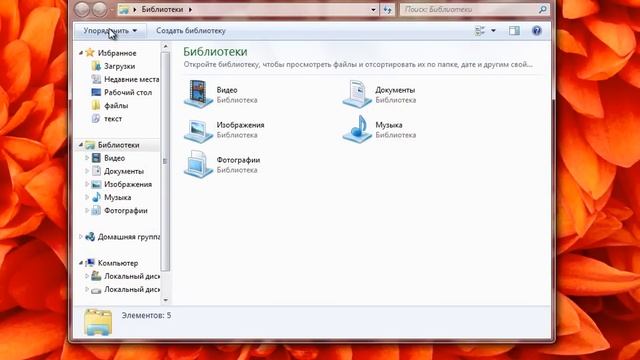
Task: Open the Музыка library icon
Action: pyautogui.click(x=357, y=129)
